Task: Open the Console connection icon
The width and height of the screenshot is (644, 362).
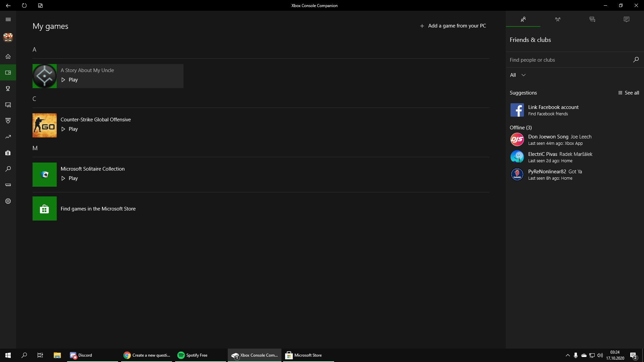Action: click(8, 185)
